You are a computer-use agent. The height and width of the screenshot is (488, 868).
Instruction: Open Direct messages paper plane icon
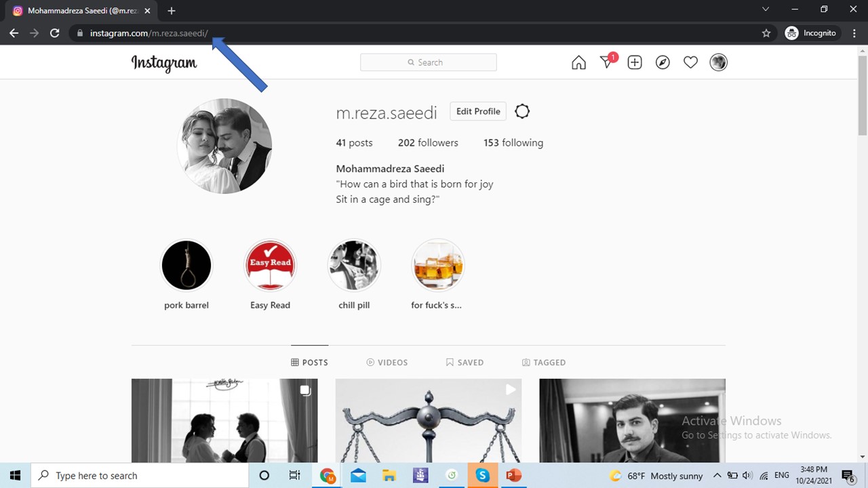606,62
